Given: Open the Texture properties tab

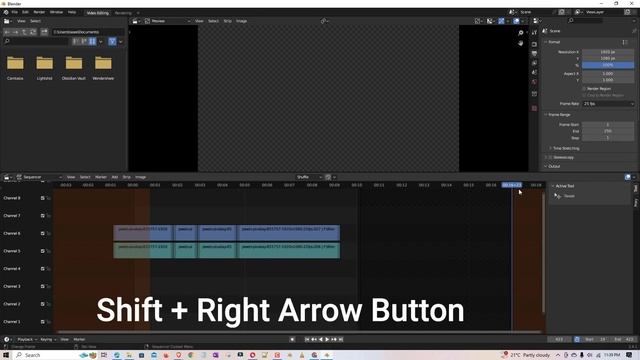Looking at the screenshot, I should click(534, 108).
